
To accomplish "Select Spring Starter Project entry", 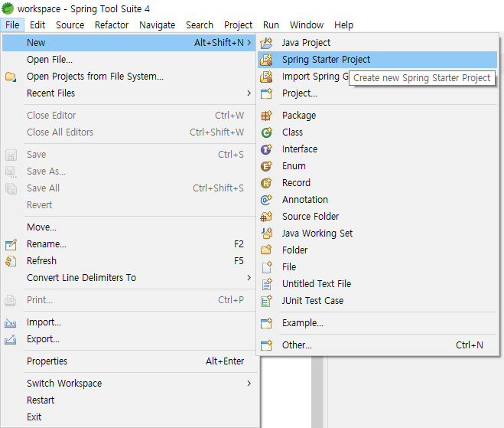I will (377, 60).
